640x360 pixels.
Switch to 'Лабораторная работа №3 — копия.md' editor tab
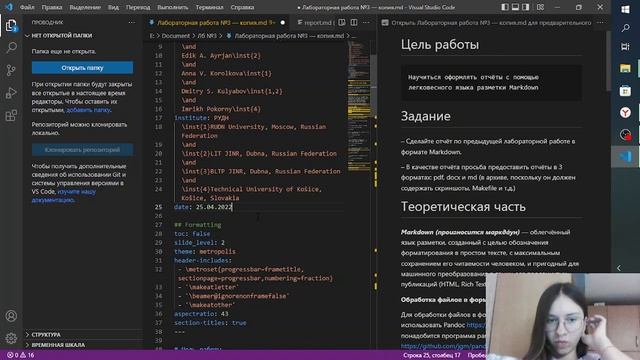(216, 23)
